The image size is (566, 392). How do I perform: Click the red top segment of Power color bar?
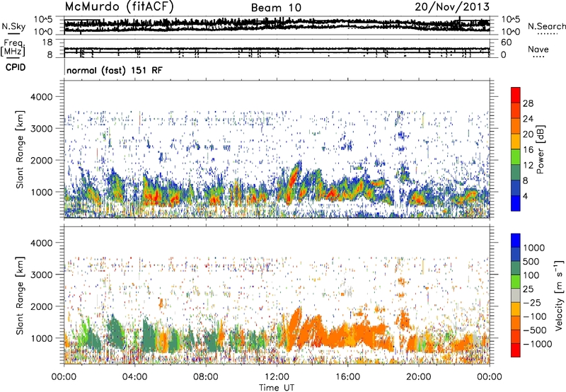click(x=516, y=96)
